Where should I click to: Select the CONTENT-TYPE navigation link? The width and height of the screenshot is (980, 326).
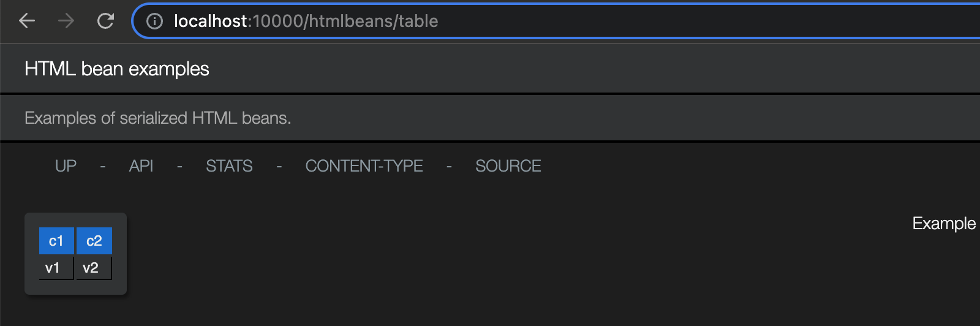coord(364,166)
